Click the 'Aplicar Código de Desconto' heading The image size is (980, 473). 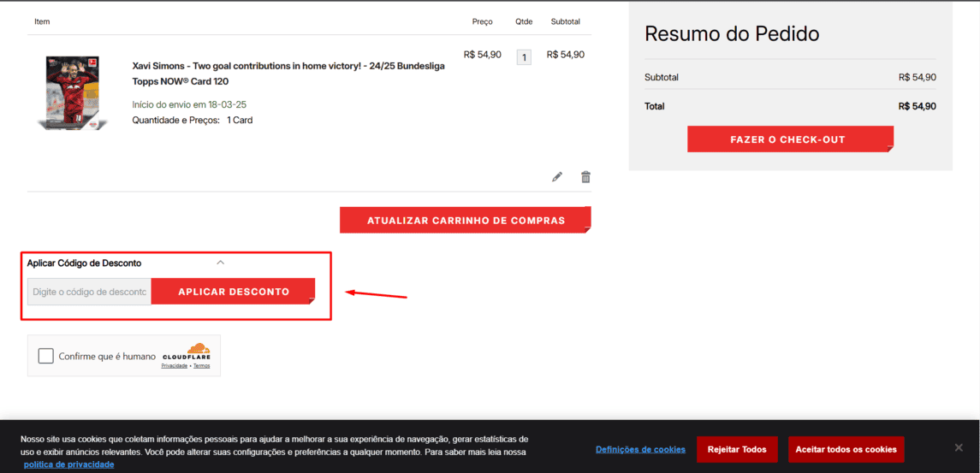click(x=84, y=263)
